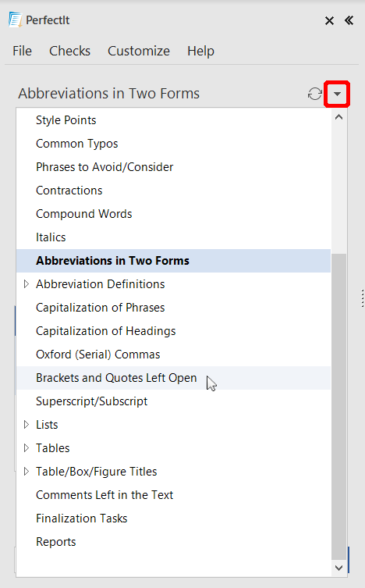The width and height of the screenshot is (365, 588).
Task: Expand the Table/Box/Figure Titles node
Action: (x=27, y=472)
